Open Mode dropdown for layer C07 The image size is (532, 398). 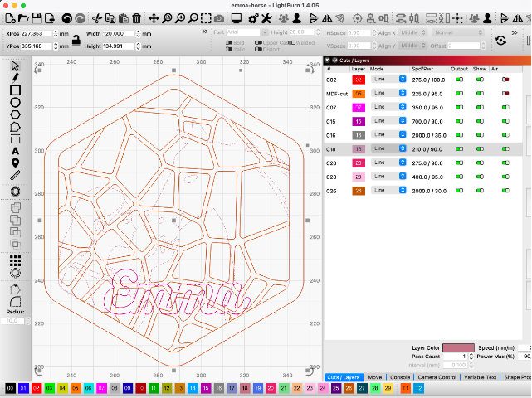pyautogui.click(x=388, y=107)
